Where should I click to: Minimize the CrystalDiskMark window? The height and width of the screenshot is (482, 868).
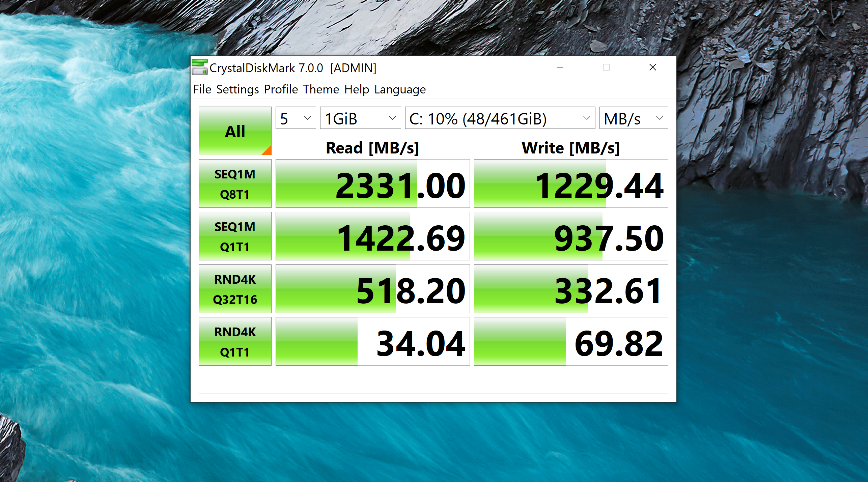pyautogui.click(x=560, y=67)
